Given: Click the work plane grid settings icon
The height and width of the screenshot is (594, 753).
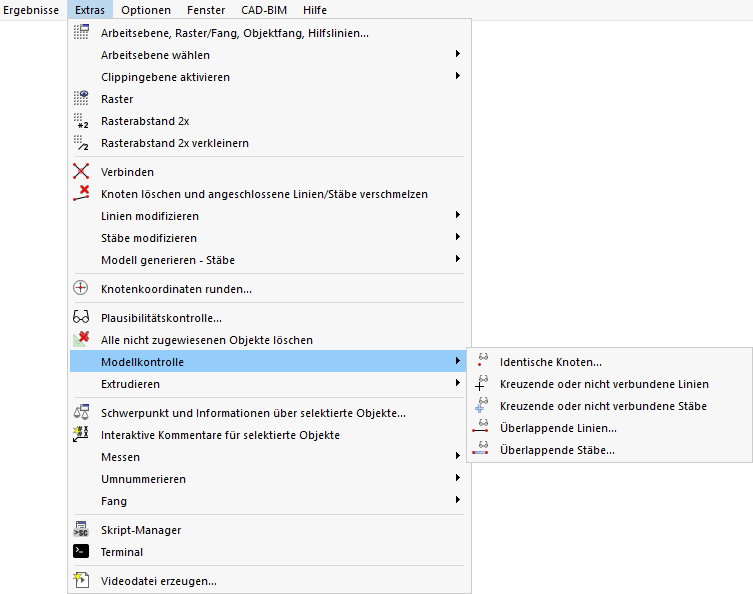Looking at the screenshot, I should (81, 33).
